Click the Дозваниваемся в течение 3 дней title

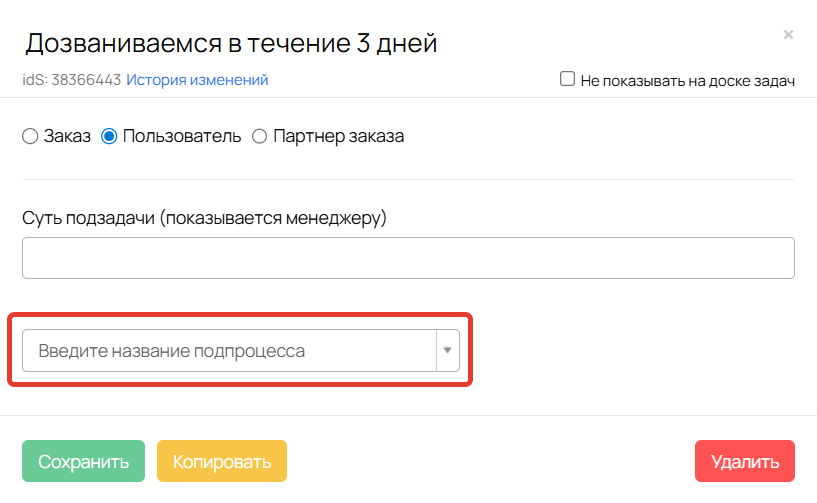click(x=231, y=43)
